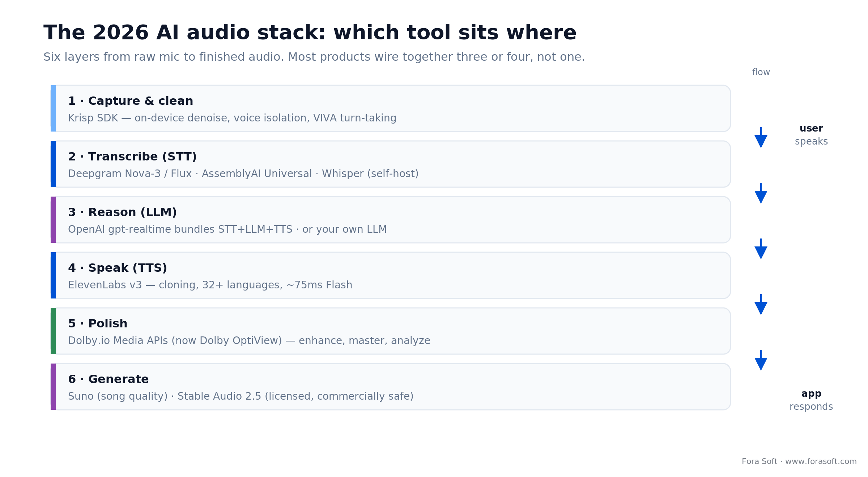Select the 'Suno (song quality)' description line
Image resolution: width=868 pixels, height=477 pixels.
coord(241,396)
